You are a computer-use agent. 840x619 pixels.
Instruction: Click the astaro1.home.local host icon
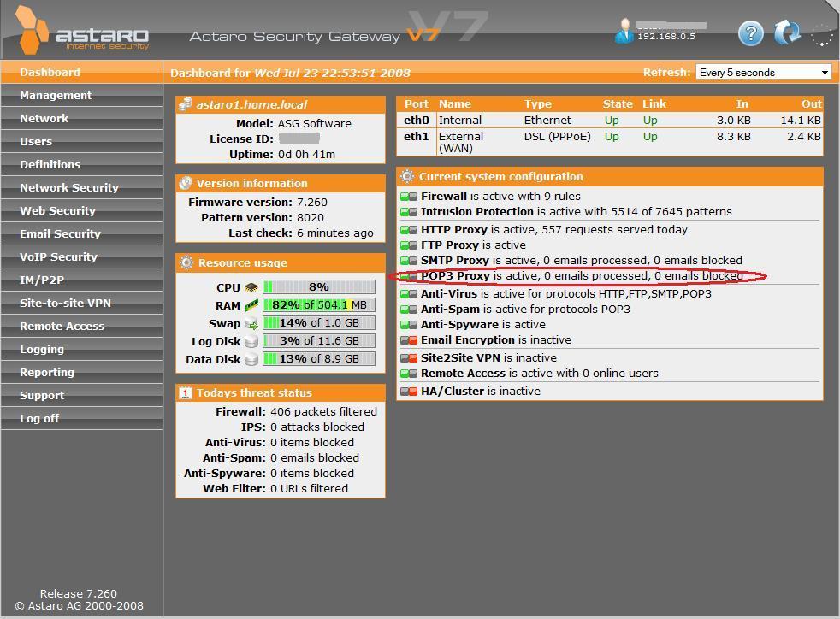[x=186, y=104]
